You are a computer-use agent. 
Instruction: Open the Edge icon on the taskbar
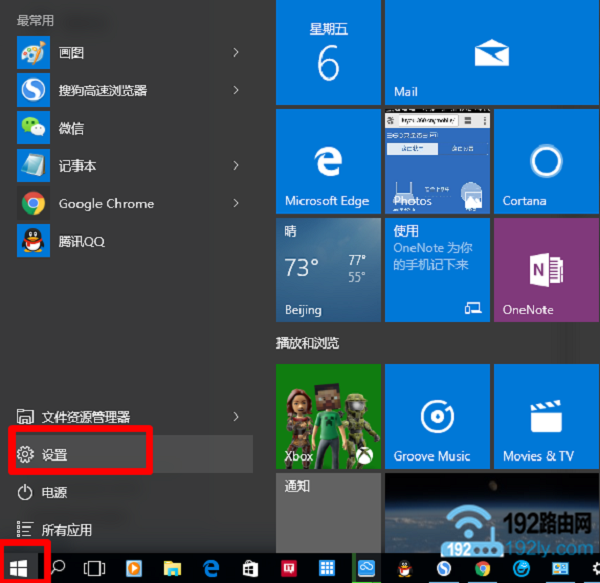click(x=211, y=568)
